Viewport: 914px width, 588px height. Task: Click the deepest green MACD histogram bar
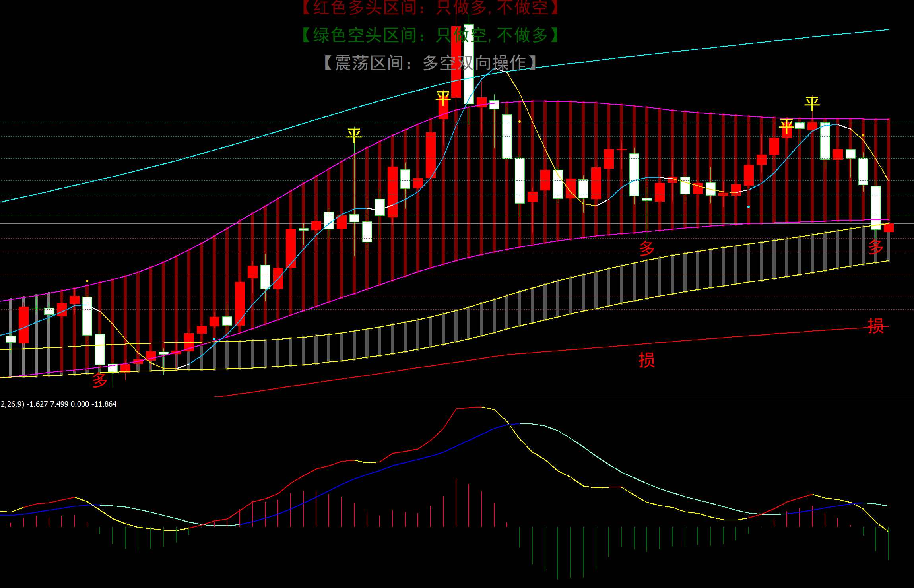pos(558,553)
